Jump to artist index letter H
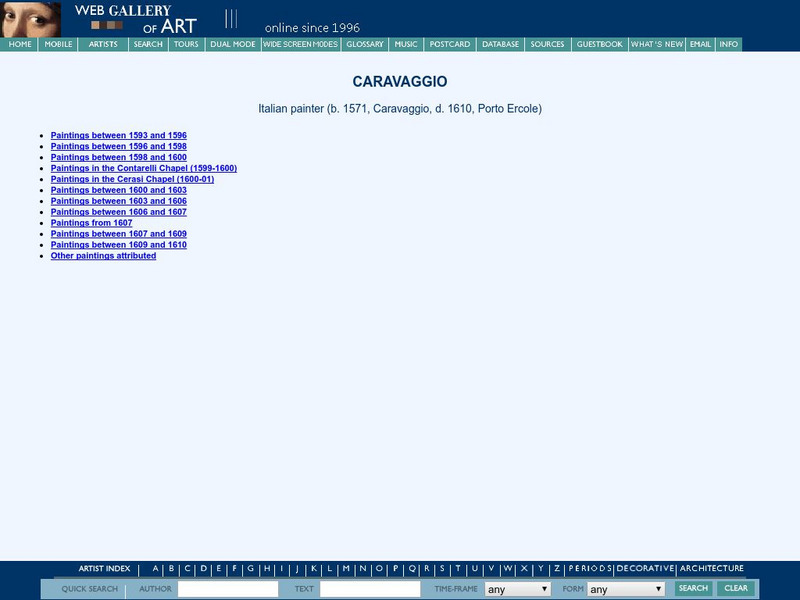Screen dimensions: 800x600 267,568
